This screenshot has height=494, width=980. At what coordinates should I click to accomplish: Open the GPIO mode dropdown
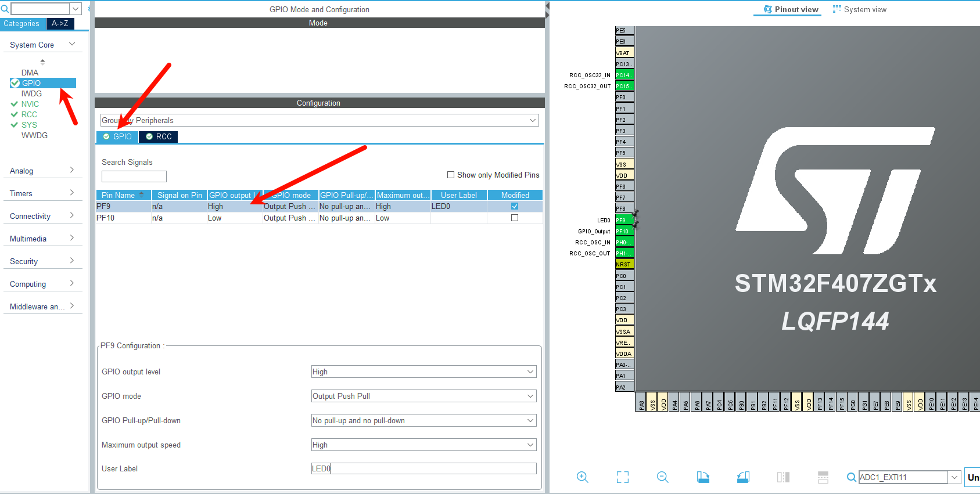[424, 396]
